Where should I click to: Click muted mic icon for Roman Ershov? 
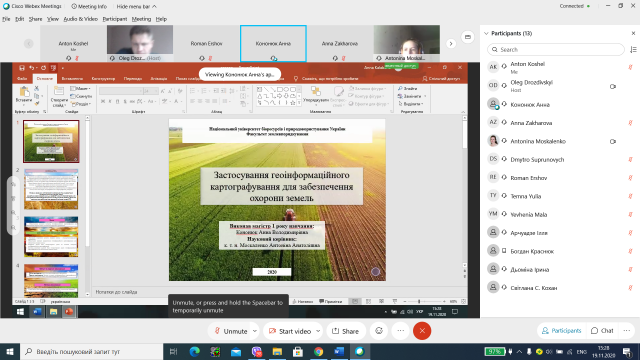coord(630,178)
